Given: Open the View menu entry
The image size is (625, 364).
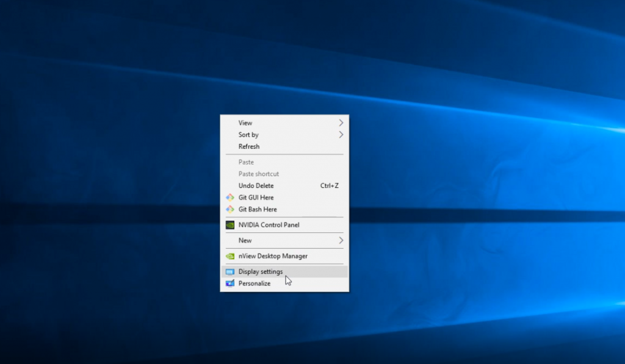Looking at the screenshot, I should pos(284,123).
